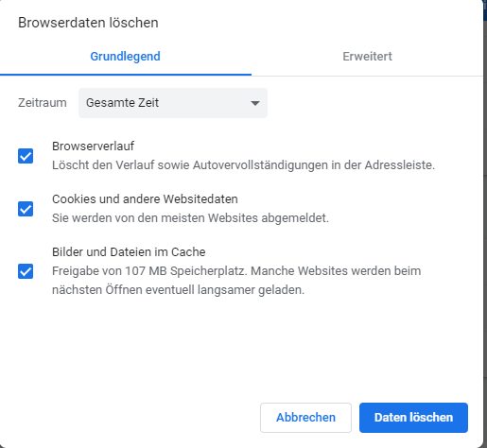Open the Zeitraum dropdown menu
Screen dimensions: 487x448
point(173,103)
